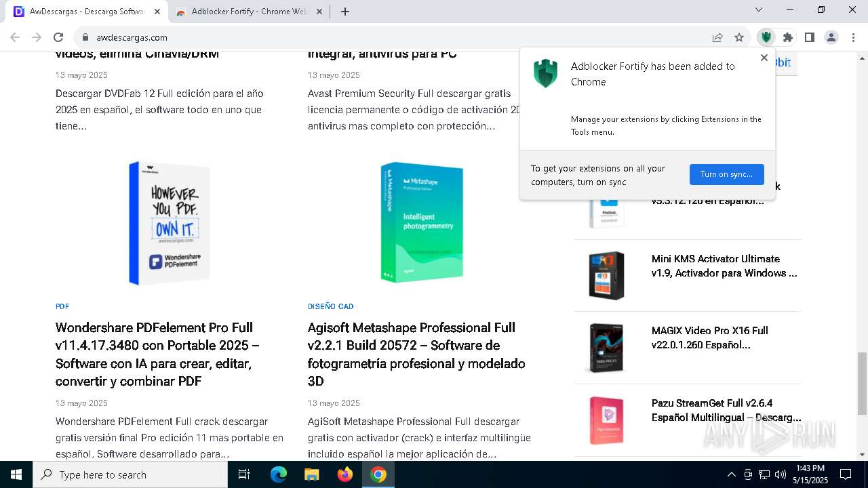Dismiss the Adblocker Fortify added popup
This screenshot has height=488, width=868.
(764, 58)
